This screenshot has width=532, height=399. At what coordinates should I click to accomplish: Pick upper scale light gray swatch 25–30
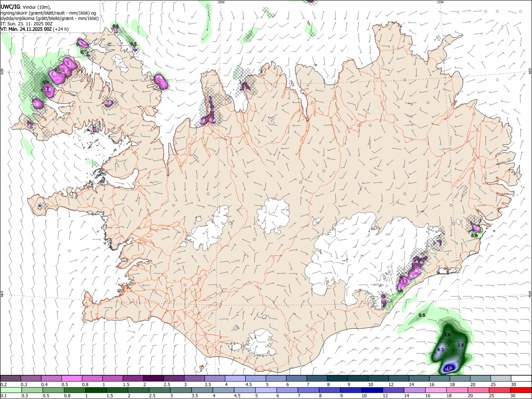501,378
